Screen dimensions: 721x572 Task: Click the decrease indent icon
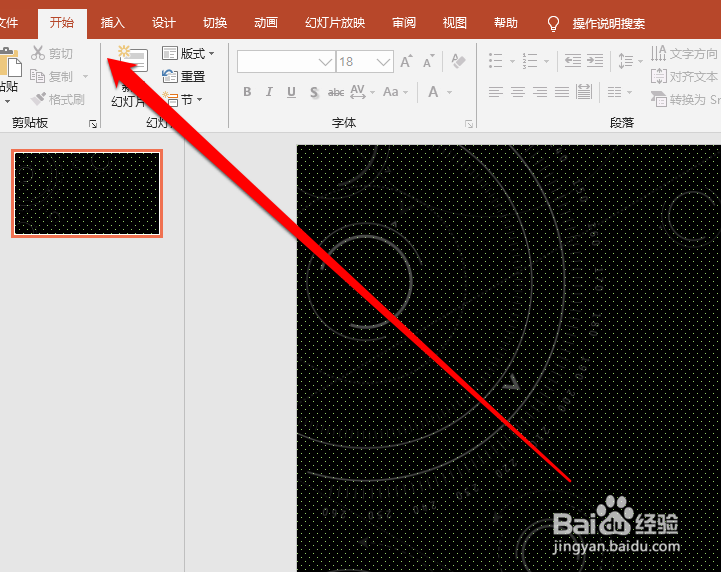[572, 61]
